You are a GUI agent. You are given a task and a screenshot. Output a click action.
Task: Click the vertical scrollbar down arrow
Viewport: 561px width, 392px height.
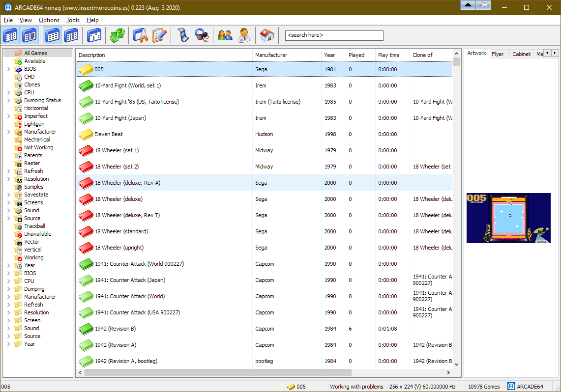coord(456,364)
